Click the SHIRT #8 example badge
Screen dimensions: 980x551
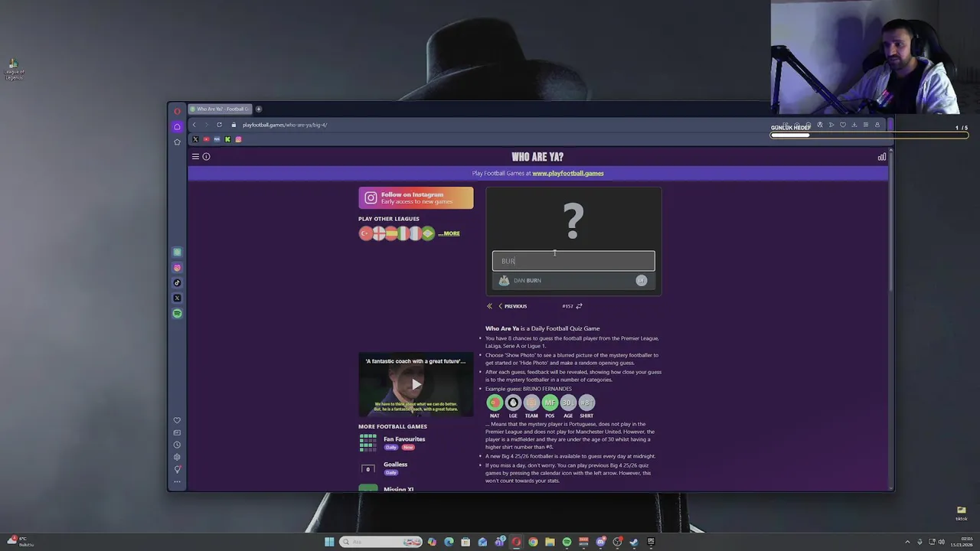586,403
